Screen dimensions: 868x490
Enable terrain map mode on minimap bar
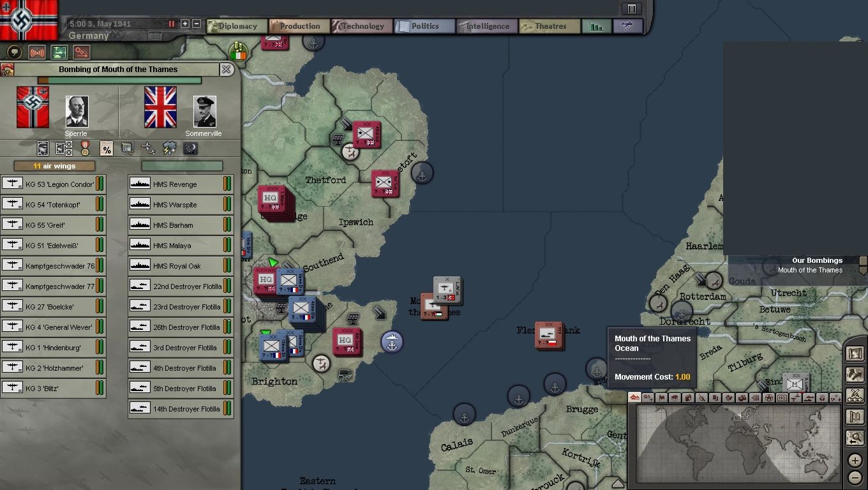click(634, 397)
